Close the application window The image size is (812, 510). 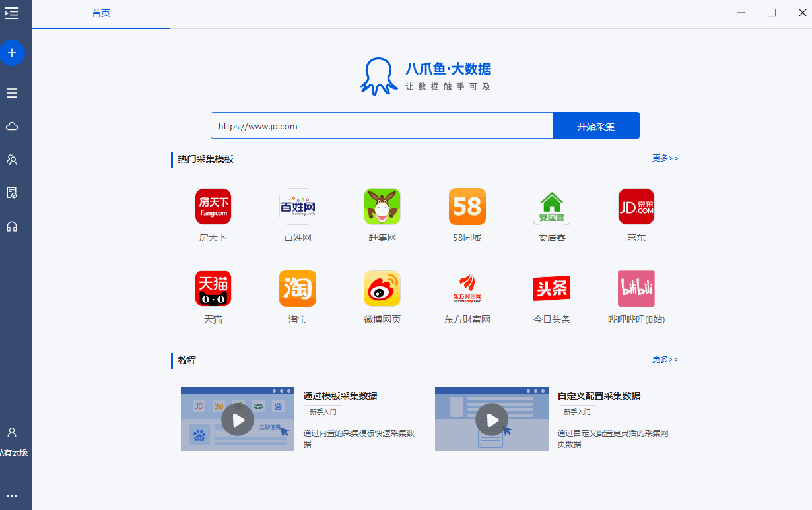(x=802, y=13)
